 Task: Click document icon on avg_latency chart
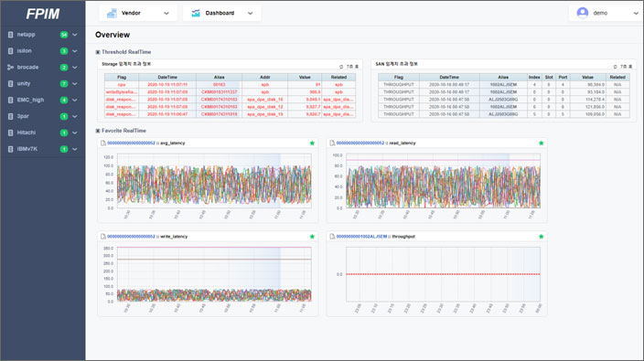(103, 143)
